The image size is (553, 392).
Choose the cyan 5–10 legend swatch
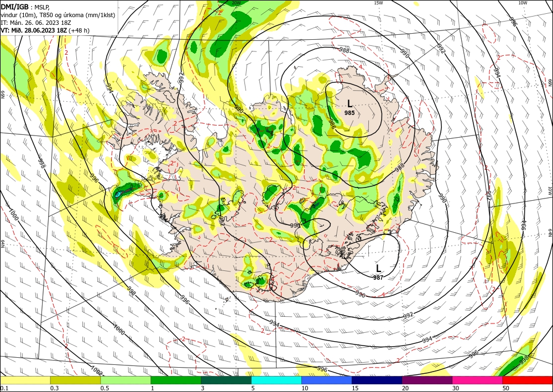(x=276, y=380)
